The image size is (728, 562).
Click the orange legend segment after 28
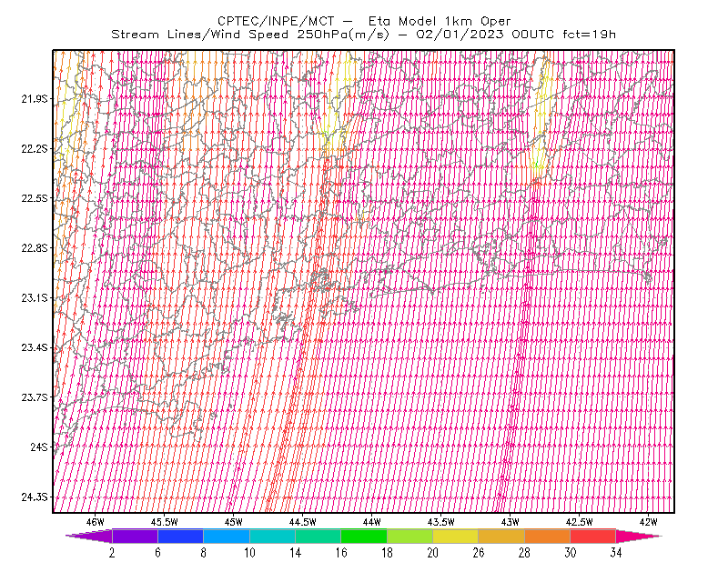point(548,536)
